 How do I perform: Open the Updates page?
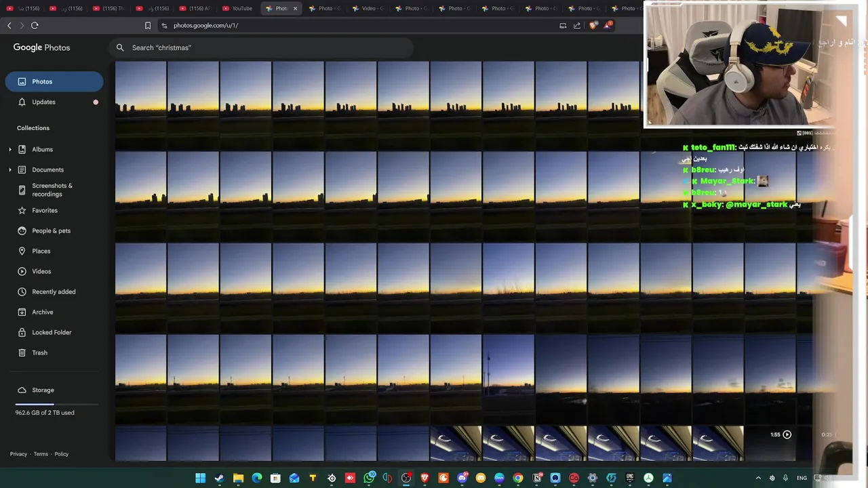(54, 102)
